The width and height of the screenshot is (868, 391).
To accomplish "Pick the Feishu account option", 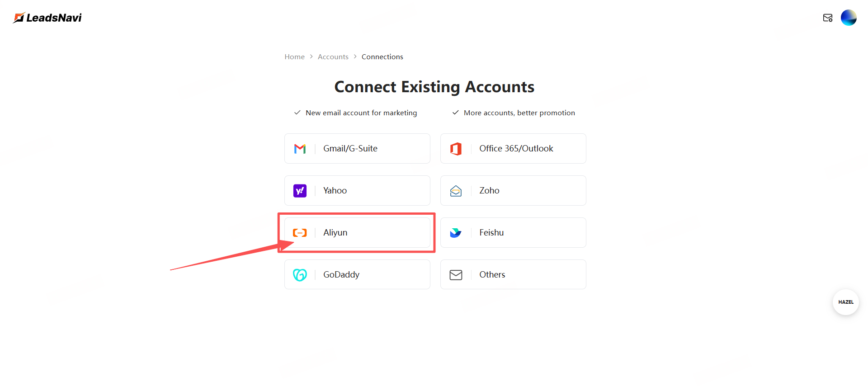I will click(513, 233).
